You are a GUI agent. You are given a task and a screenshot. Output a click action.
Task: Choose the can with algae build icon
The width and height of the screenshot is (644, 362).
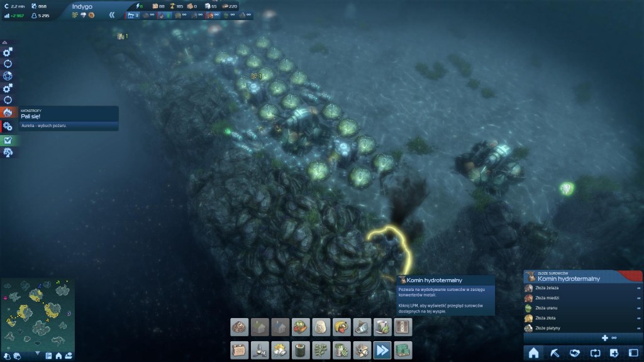[x=341, y=350]
